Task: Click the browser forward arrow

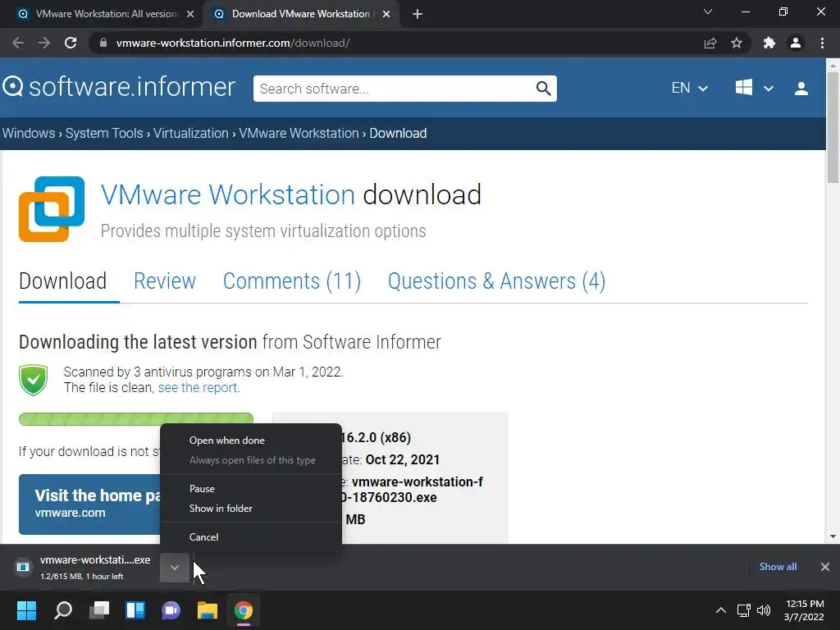Action: point(44,43)
